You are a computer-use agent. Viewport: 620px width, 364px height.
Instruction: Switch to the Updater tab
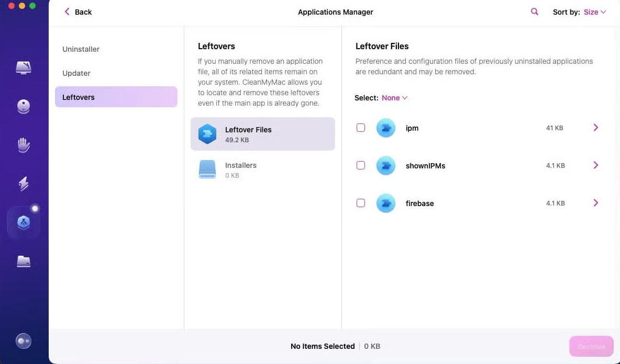tap(116, 73)
